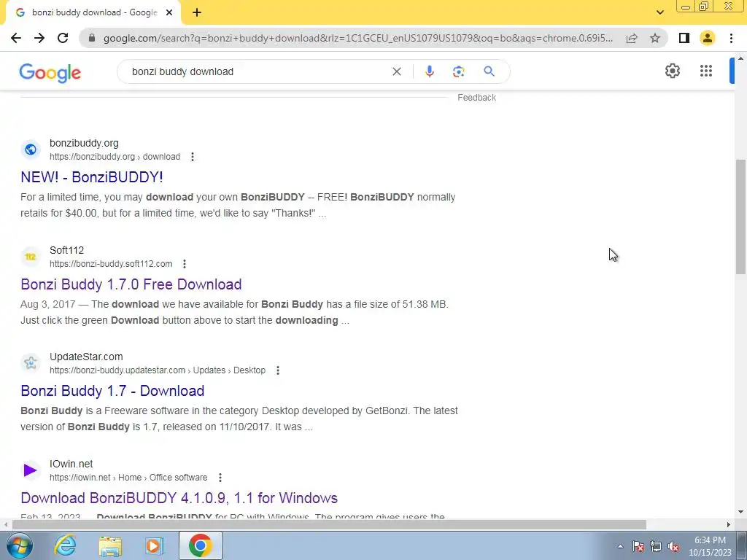The height and width of the screenshot is (560, 747).
Task: Open Windows Explorer from taskbar
Action: 110,545
